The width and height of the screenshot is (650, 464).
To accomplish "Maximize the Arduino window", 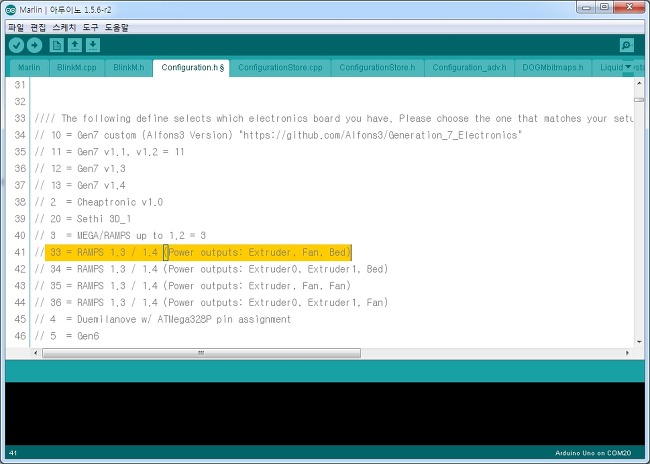I will click(604, 7).
